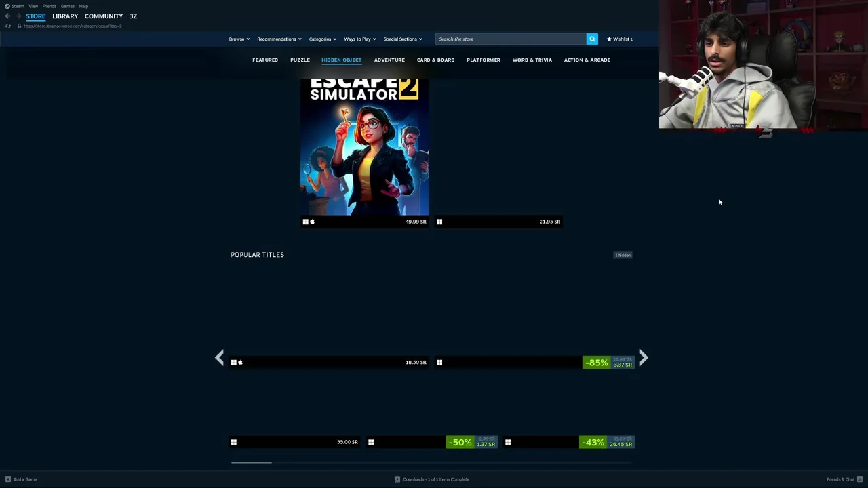This screenshot has height=488, width=868.
Task: Open the Games menu
Action: coord(68,6)
